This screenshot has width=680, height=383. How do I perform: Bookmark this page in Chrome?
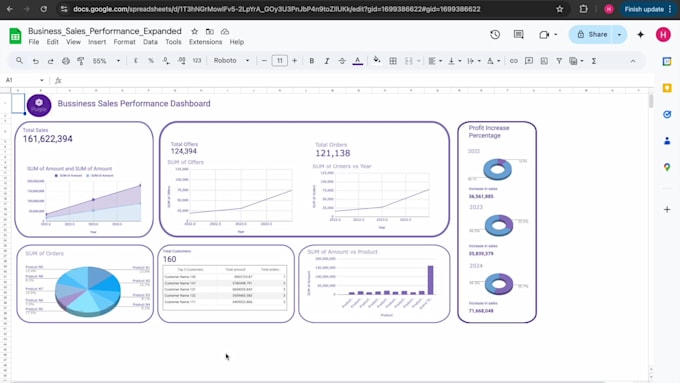[x=559, y=9]
